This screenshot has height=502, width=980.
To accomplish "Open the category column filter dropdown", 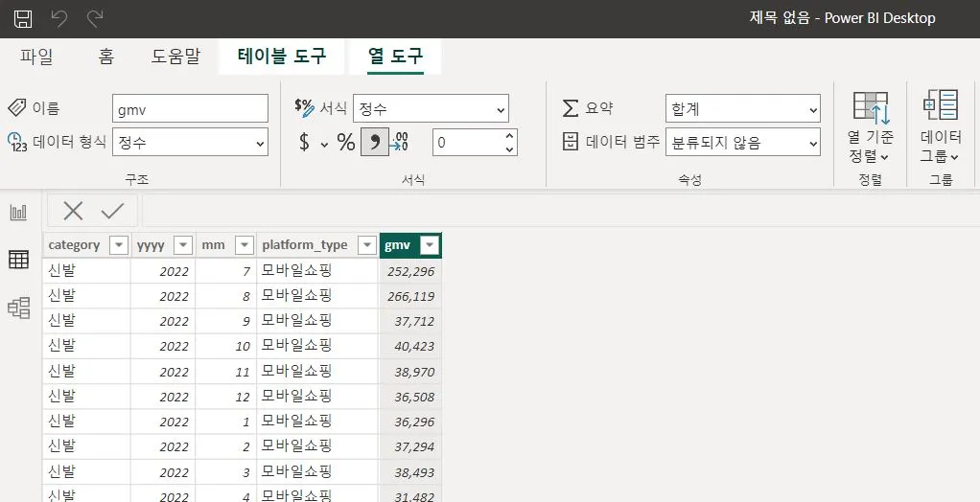I will tap(119, 245).
